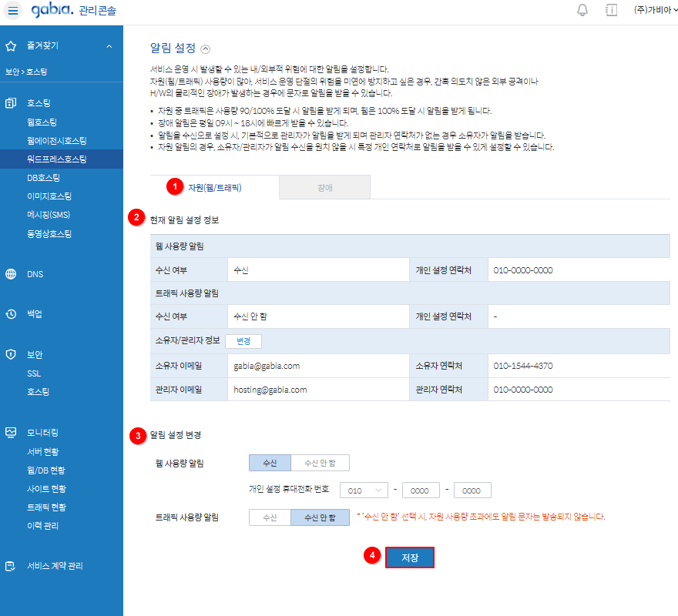Open the 010 phone prefix dropdown
The image size is (678, 616).
pos(364,490)
